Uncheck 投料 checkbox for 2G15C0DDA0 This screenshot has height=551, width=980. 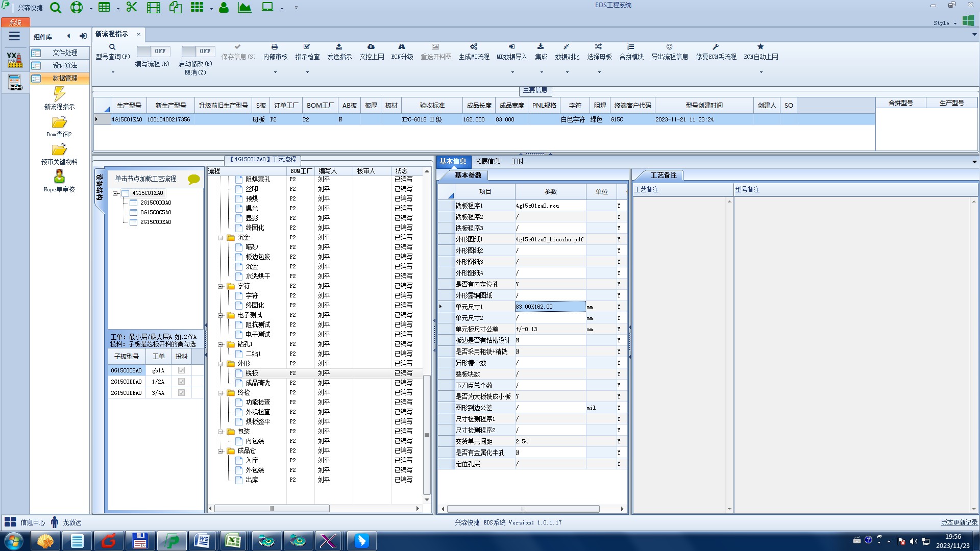click(x=181, y=382)
